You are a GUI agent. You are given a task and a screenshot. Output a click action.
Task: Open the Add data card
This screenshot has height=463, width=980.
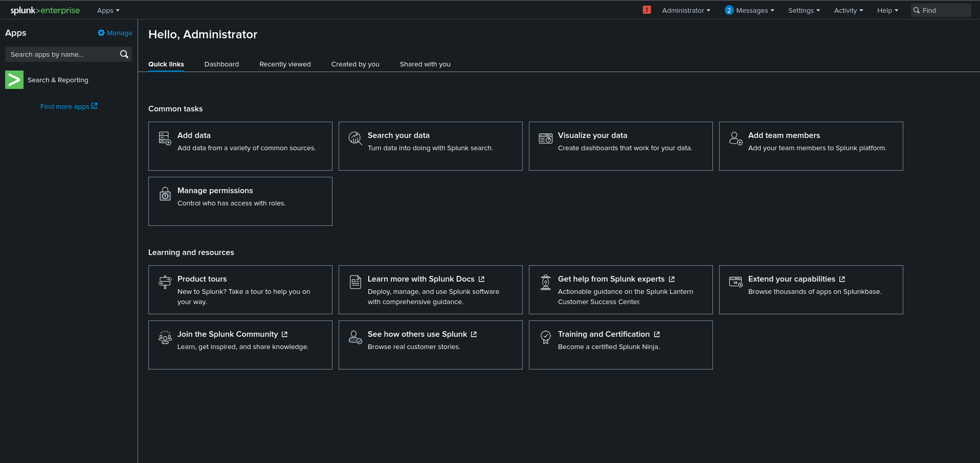240,146
